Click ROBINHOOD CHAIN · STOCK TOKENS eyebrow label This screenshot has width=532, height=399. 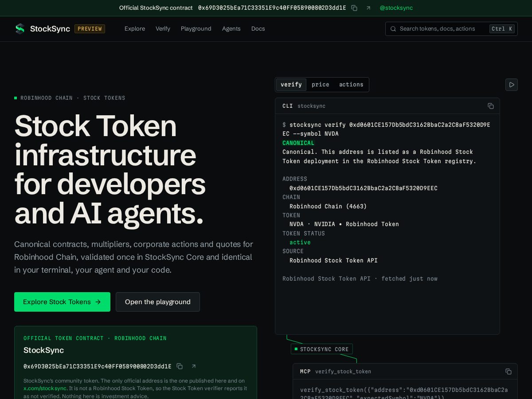pyautogui.click(x=73, y=98)
